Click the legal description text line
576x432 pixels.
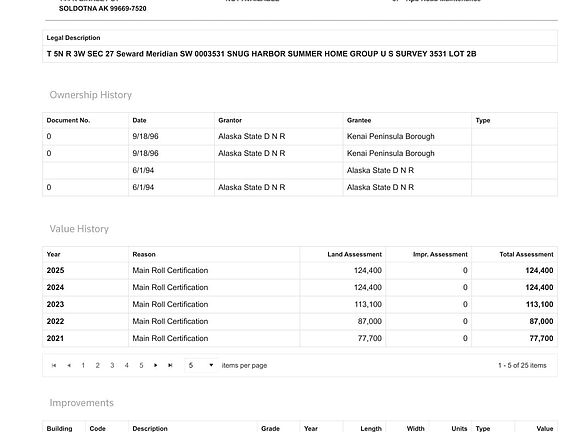262,54
